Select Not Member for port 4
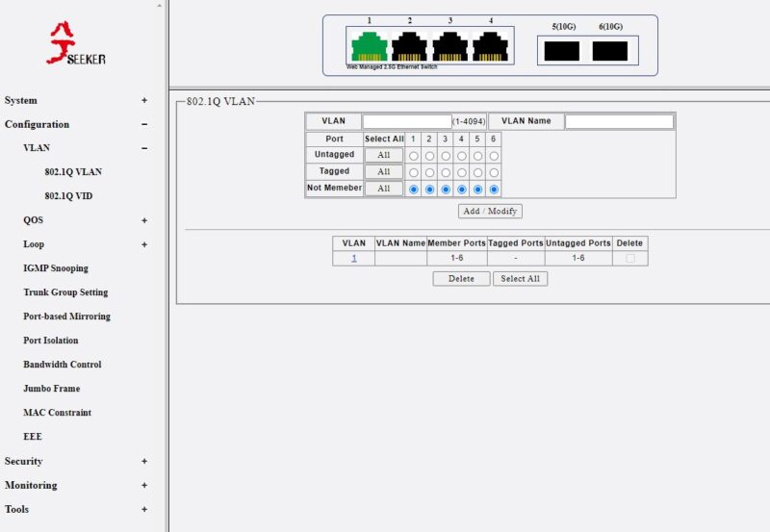Screen dimensions: 770x532 coord(462,190)
